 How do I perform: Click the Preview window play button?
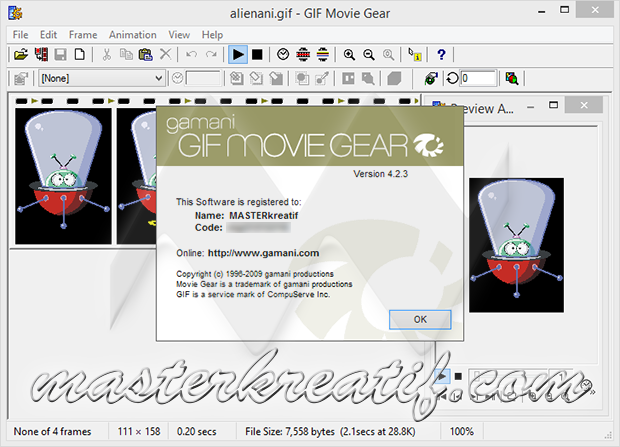(x=442, y=376)
